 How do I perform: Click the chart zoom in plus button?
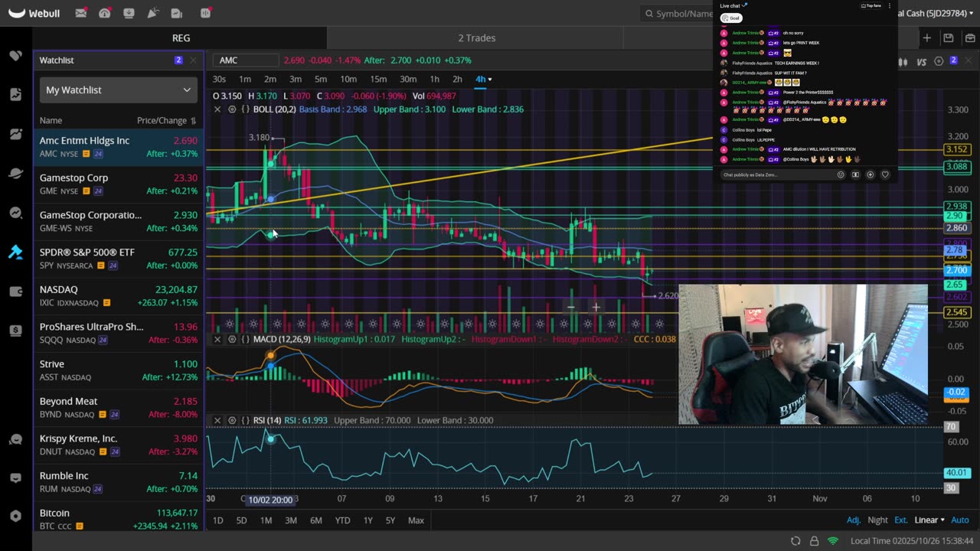596,308
